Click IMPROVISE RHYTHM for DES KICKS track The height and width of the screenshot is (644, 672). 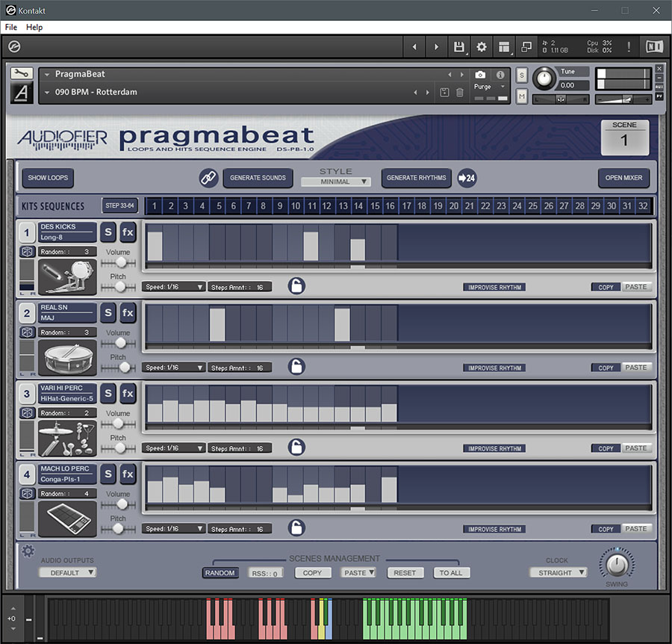(494, 288)
